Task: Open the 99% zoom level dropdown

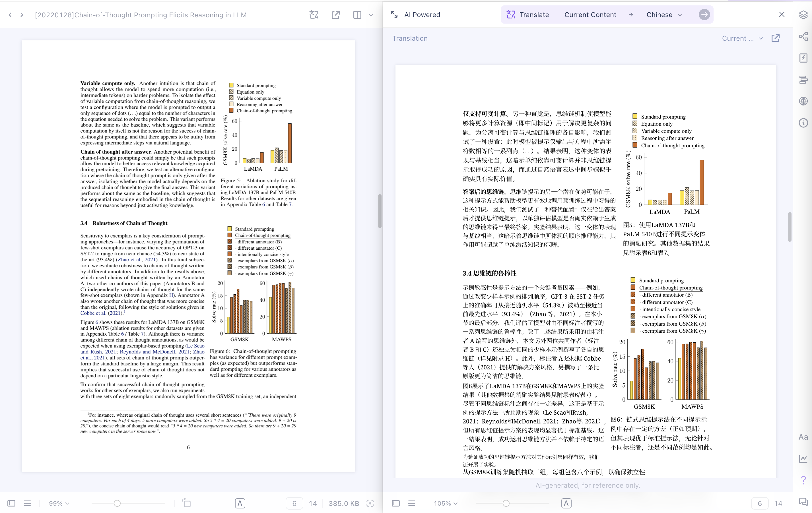Action: [59, 503]
